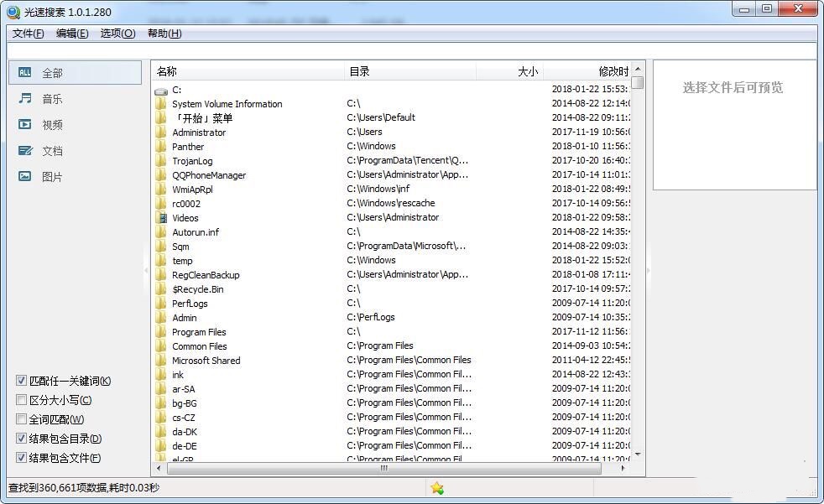Enable 区分大小写(C) case-sensitive checkbox
This screenshot has width=824, height=504.
21,400
